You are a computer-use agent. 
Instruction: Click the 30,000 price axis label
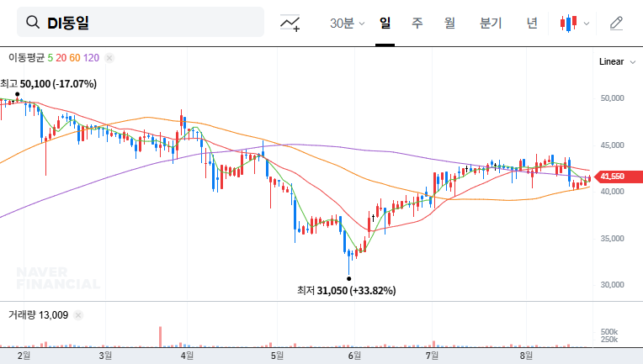(612, 285)
